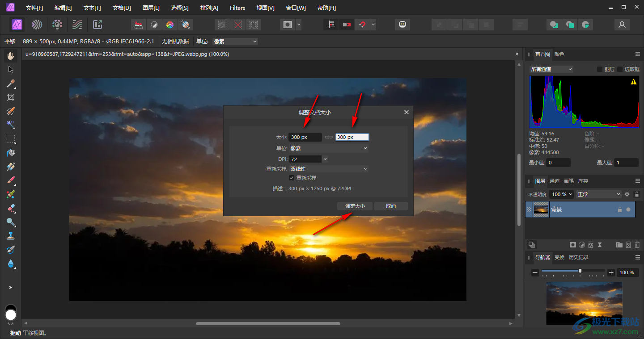Viewport: 644px width, 339px height.
Task: Switch to the 历史记录 tab
Action: click(x=578, y=258)
